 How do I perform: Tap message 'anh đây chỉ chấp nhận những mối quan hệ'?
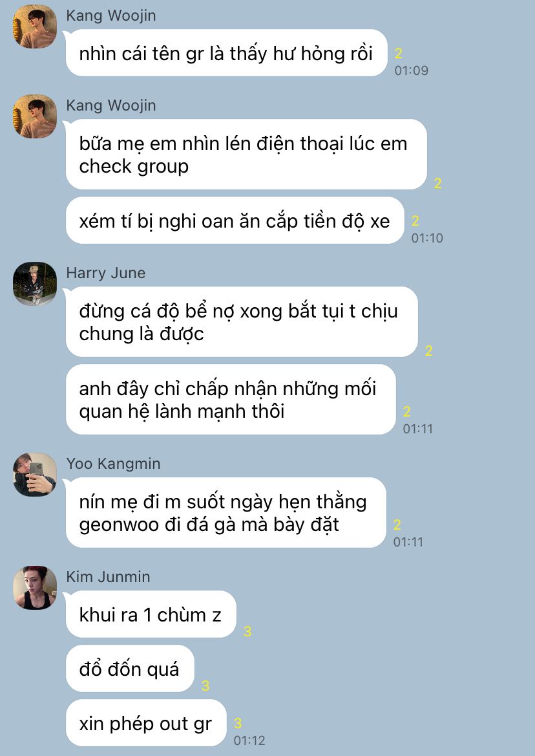(231, 400)
